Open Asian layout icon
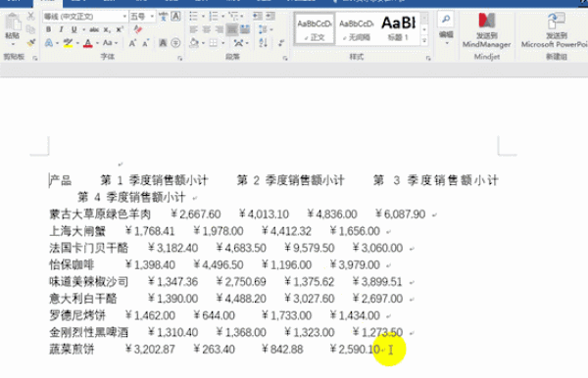This screenshot has height=378, width=588. [x=238, y=43]
